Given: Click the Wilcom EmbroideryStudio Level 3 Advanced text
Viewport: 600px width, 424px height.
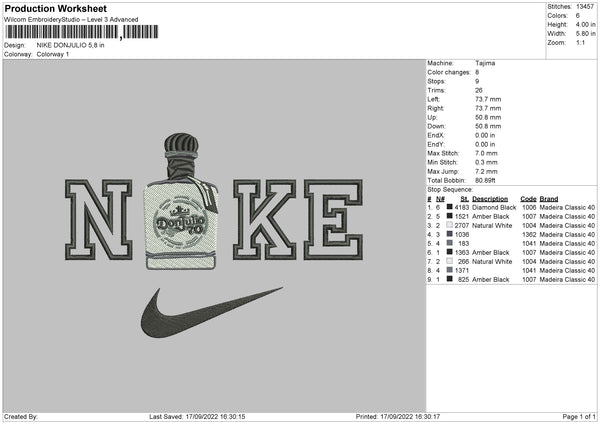Looking at the screenshot, I should click(71, 20).
